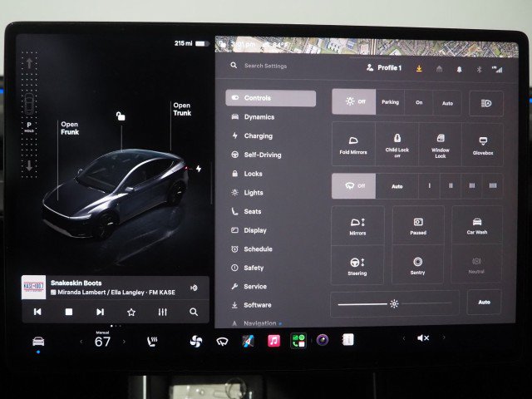Skip to previous track

(37, 312)
